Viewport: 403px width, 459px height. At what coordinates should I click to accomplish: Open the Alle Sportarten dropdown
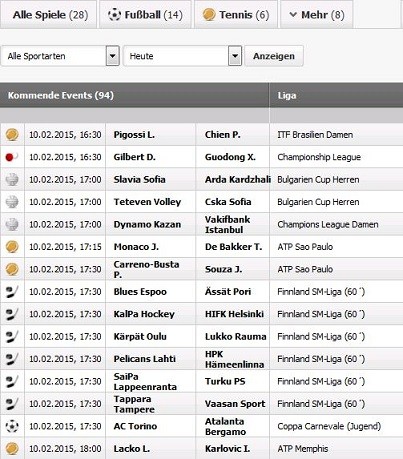pos(60,56)
